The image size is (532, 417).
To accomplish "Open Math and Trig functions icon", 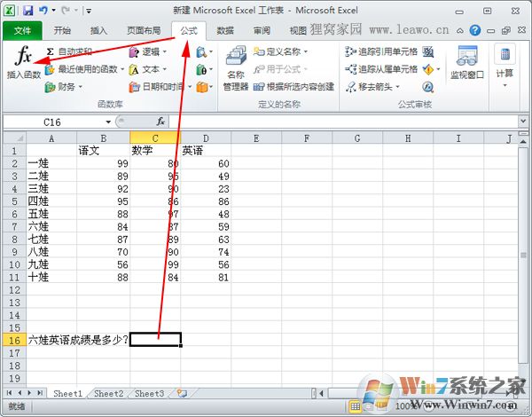I will click(204, 69).
